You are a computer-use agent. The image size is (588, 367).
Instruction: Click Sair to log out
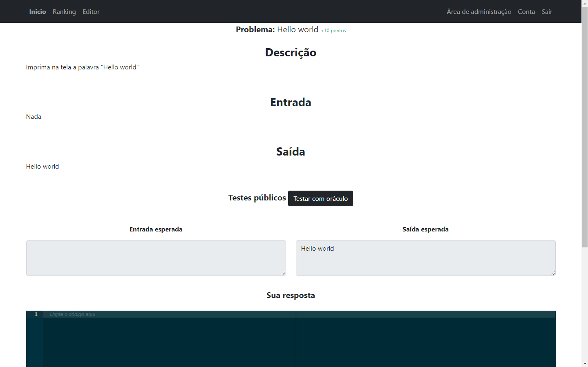click(x=547, y=11)
